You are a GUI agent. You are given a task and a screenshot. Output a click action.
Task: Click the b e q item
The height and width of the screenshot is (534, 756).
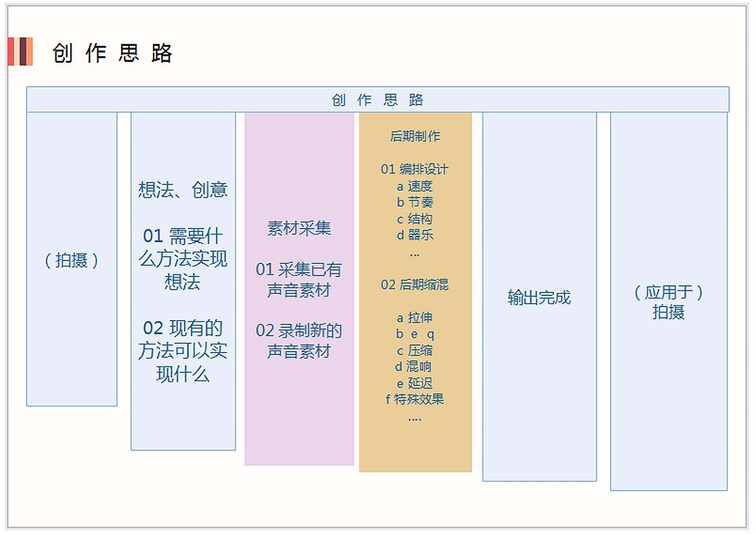pyautogui.click(x=415, y=334)
